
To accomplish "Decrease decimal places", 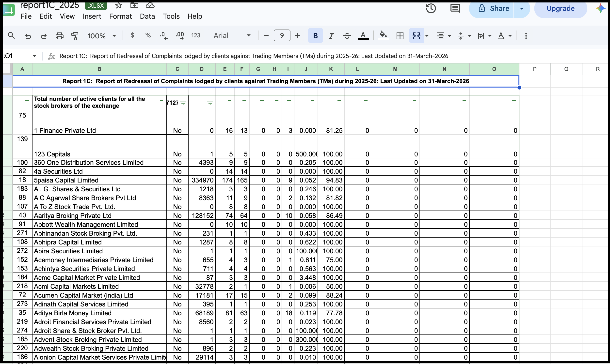I will [164, 36].
